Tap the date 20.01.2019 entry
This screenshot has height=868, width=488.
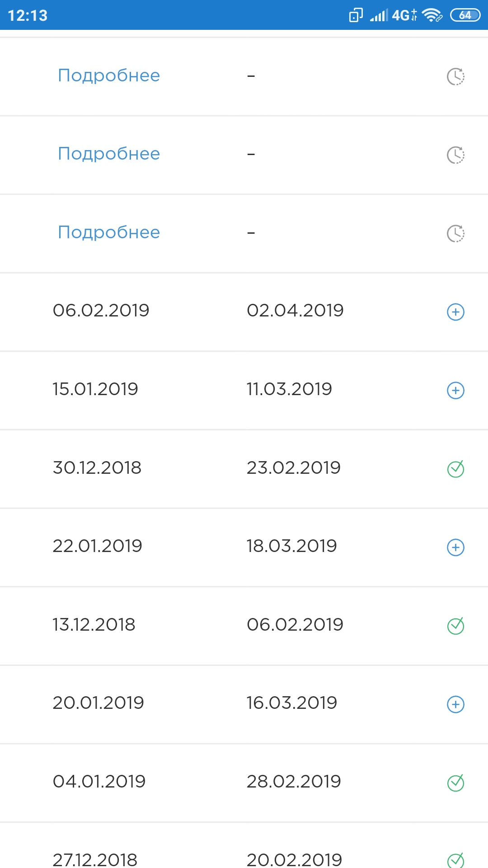click(98, 703)
